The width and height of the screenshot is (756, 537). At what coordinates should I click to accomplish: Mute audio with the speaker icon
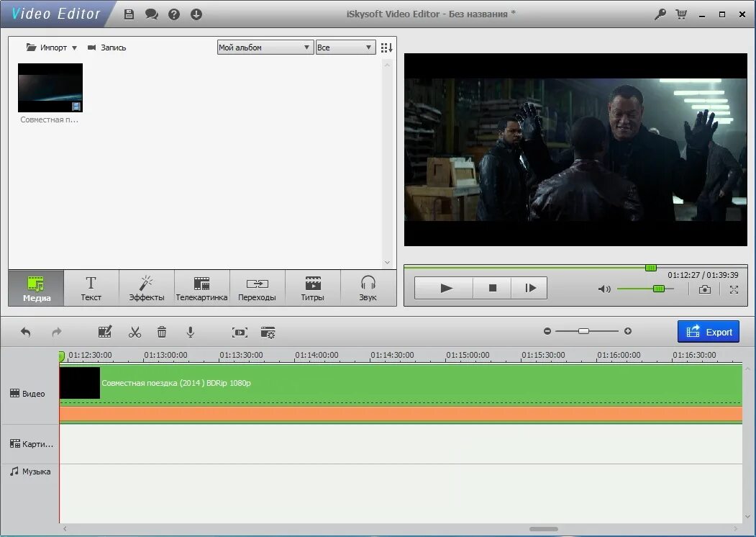[x=604, y=289]
